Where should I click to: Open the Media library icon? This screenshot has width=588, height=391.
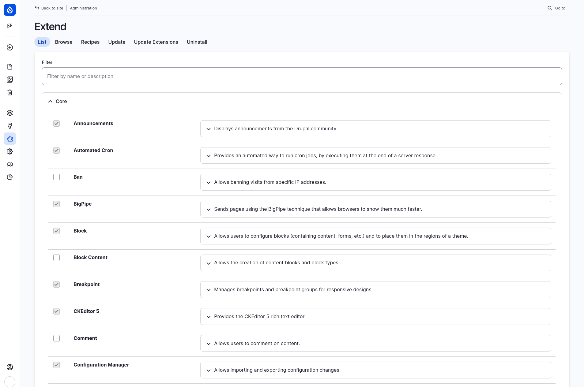tap(10, 80)
